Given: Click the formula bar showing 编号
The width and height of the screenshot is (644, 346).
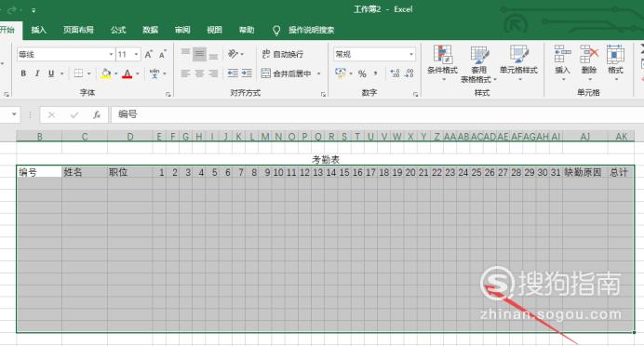Looking at the screenshot, I should [x=377, y=114].
